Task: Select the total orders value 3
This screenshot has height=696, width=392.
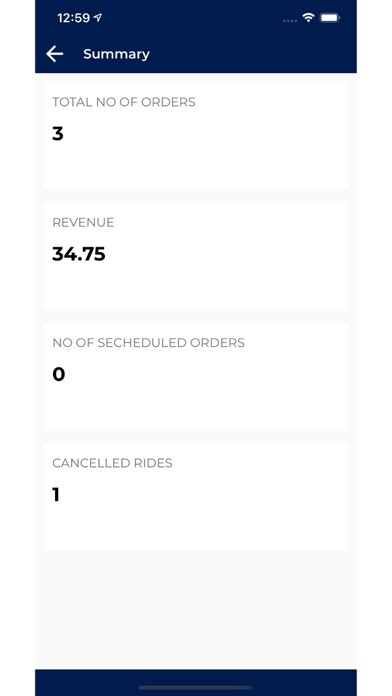Action: 58,134
